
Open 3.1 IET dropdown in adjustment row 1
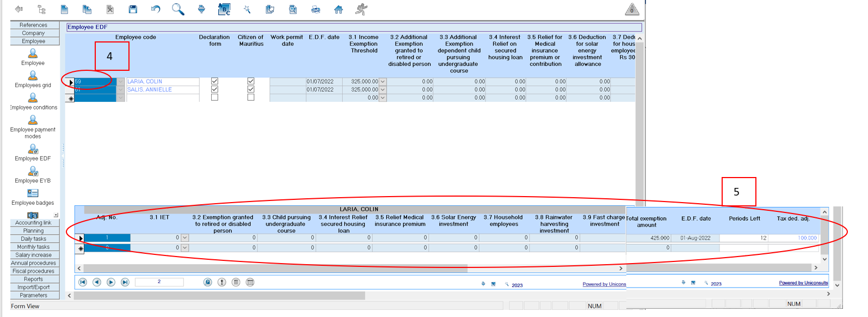click(185, 238)
